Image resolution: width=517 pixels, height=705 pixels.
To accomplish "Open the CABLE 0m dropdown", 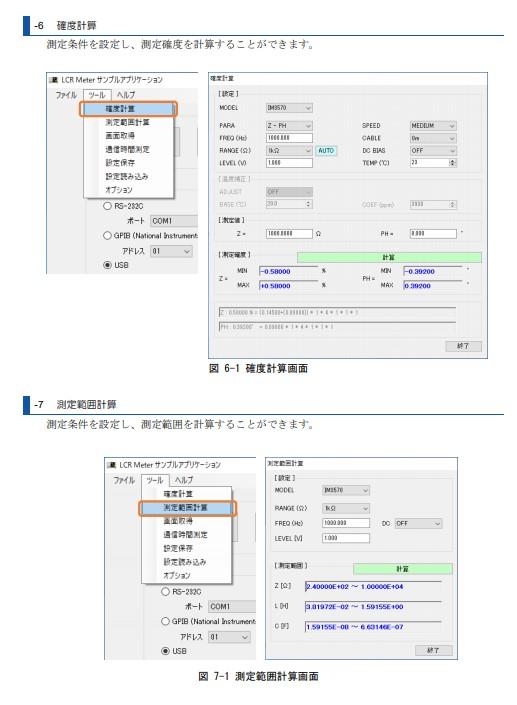I will [x=433, y=138].
